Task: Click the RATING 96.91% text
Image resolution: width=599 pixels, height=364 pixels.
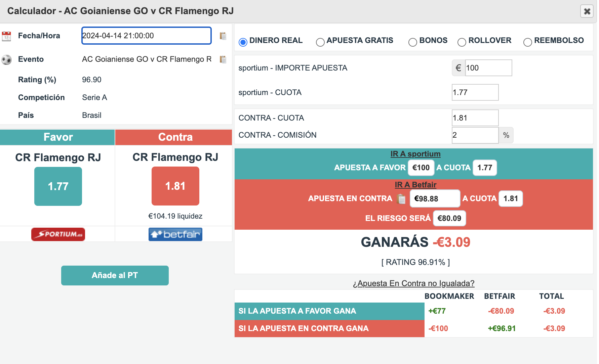Action: click(x=415, y=262)
